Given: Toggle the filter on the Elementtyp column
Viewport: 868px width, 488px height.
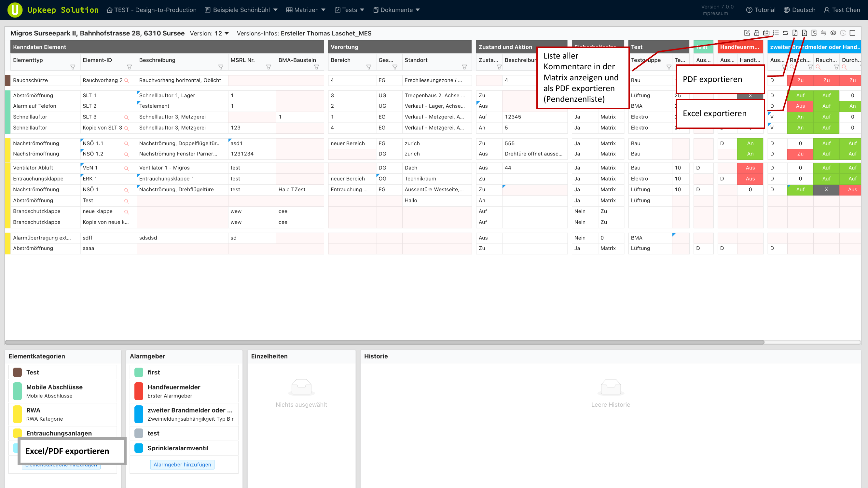Looking at the screenshot, I should (x=73, y=67).
